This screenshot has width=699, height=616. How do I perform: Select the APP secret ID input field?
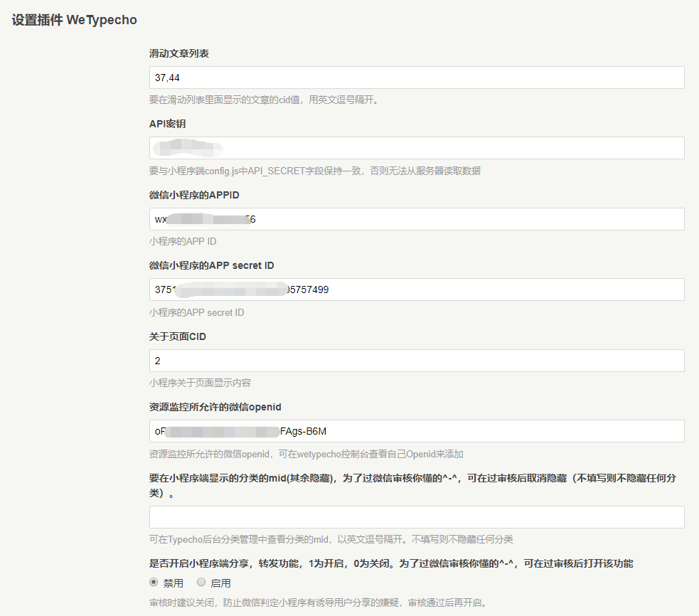tap(417, 290)
